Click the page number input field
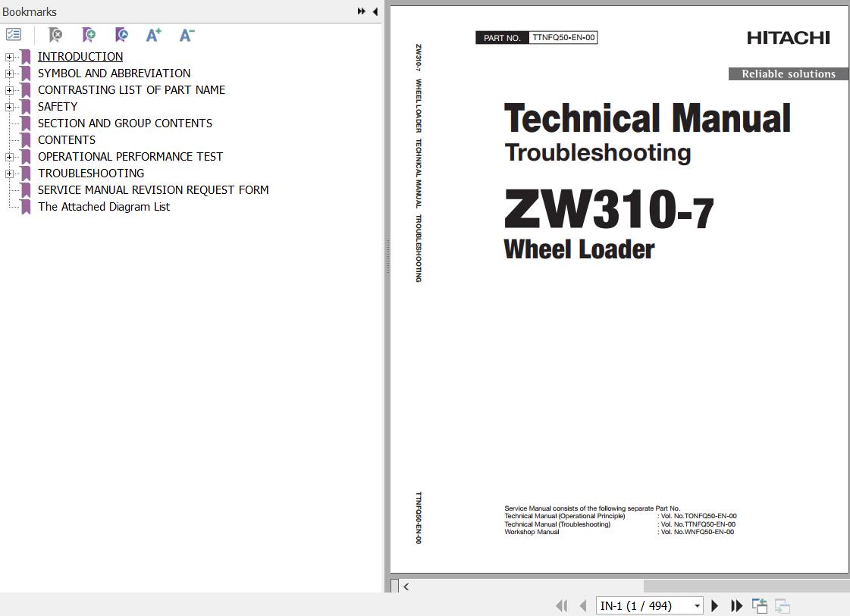Viewport: 850px width, 616px height. [644, 605]
